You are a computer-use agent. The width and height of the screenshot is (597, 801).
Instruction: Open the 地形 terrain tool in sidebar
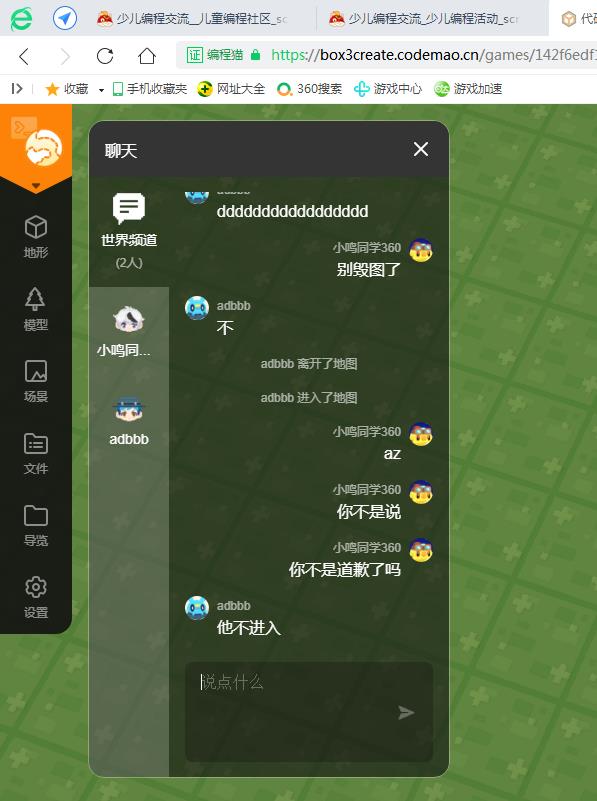36,237
